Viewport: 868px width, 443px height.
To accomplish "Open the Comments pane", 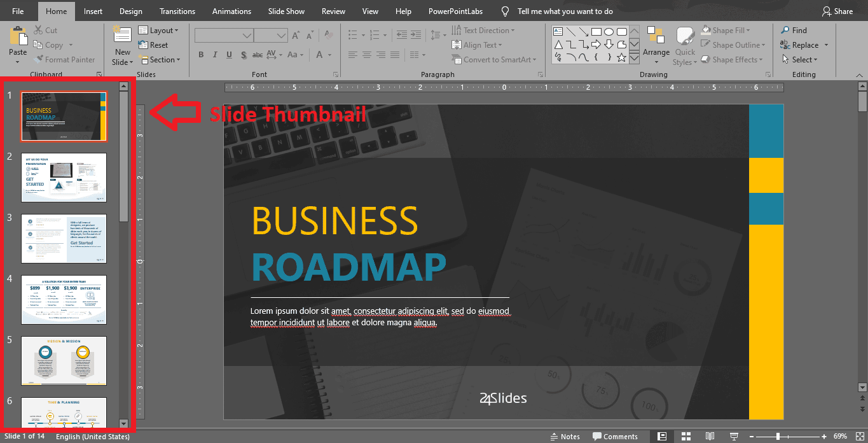I will [x=615, y=436].
